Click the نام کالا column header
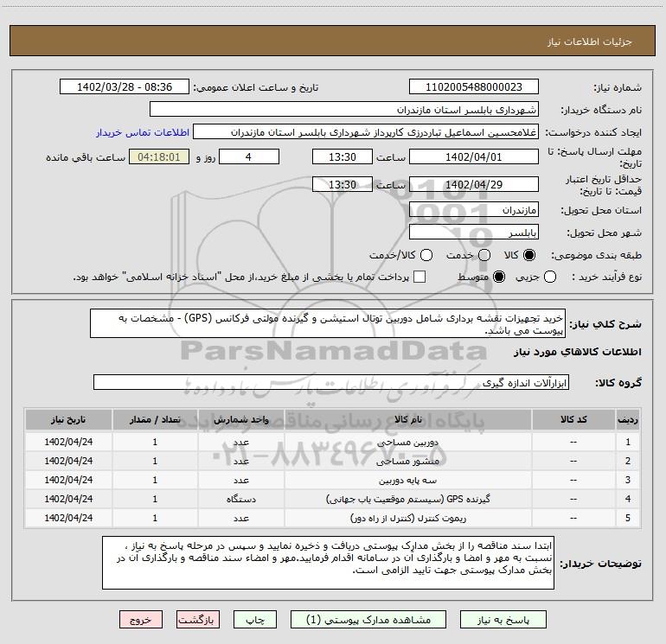Viewport: 666px width, 644px height. point(407,419)
